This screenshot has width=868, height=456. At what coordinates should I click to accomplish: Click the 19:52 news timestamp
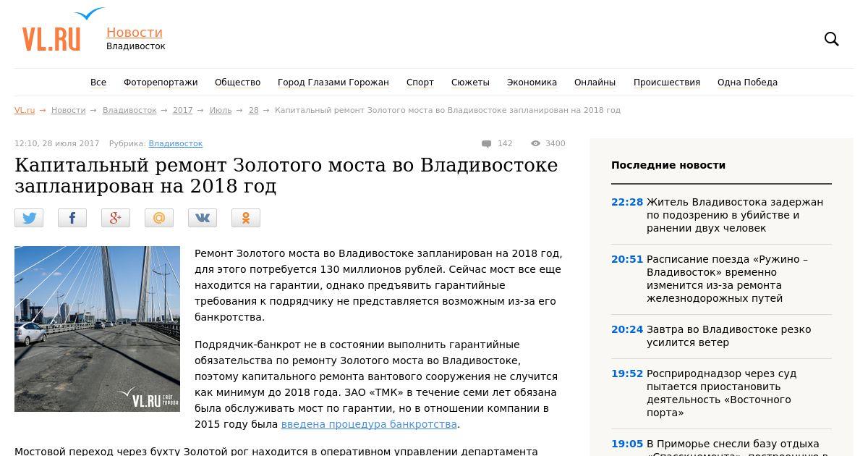tap(627, 373)
